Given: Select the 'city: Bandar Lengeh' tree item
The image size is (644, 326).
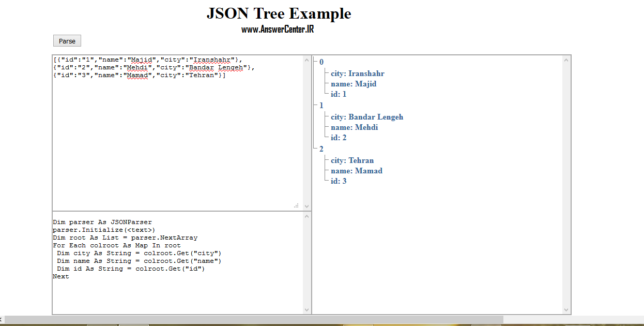Looking at the screenshot, I should point(367,117).
